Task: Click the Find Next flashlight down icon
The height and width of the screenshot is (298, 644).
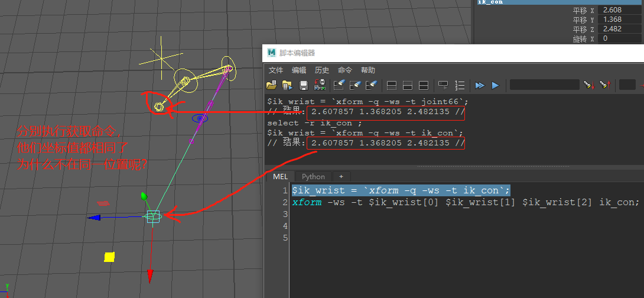Action: click(x=588, y=85)
